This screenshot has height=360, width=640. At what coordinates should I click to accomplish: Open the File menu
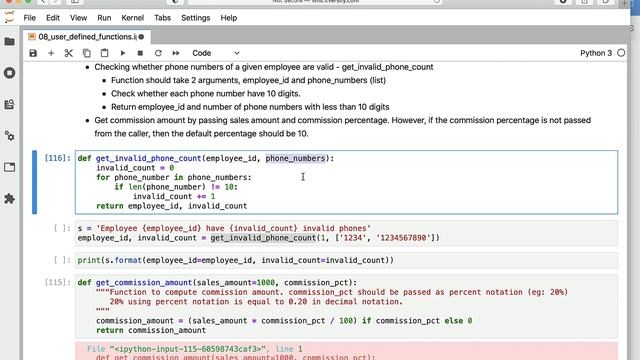[x=29, y=18]
